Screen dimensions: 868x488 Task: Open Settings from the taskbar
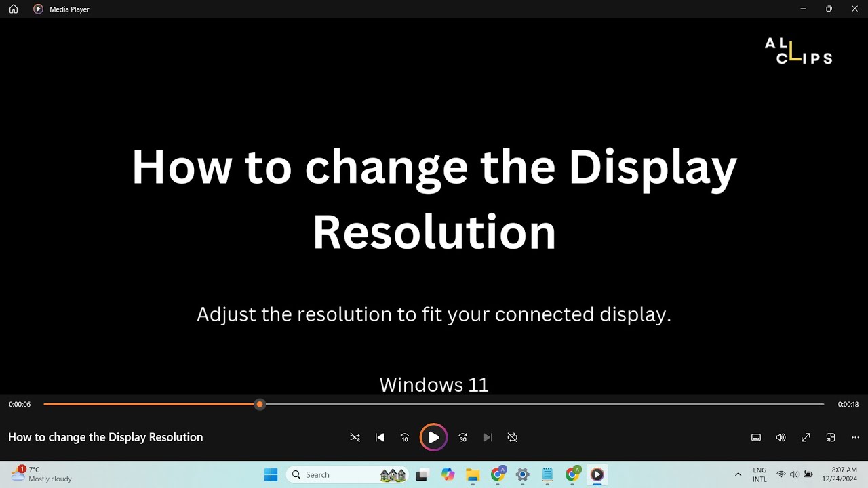tap(522, 474)
